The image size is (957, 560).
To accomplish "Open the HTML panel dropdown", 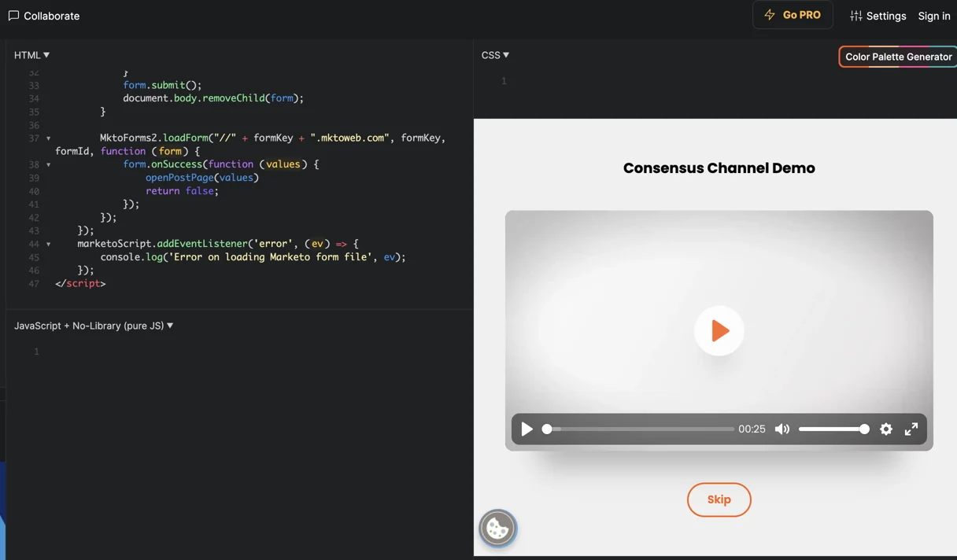I will pyautogui.click(x=32, y=55).
